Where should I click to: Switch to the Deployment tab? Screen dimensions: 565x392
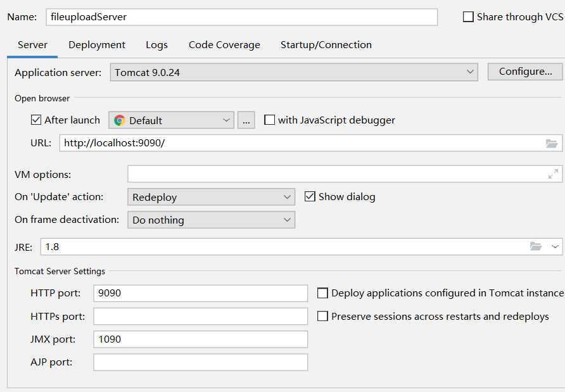(x=97, y=45)
